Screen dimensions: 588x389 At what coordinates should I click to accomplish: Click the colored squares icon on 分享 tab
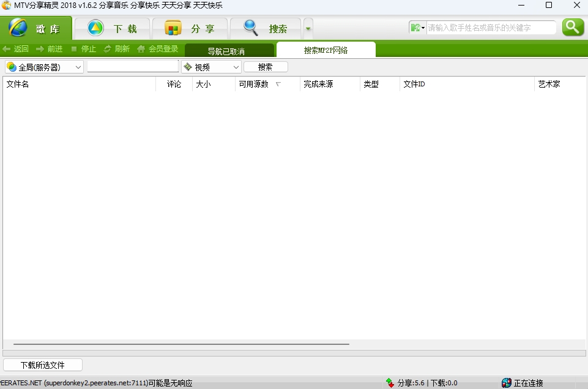pyautogui.click(x=173, y=28)
